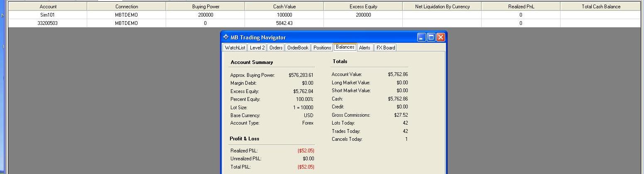This screenshot has width=644, height=174.
Task: Switch to the FX Board tab
Action: pyautogui.click(x=385, y=48)
